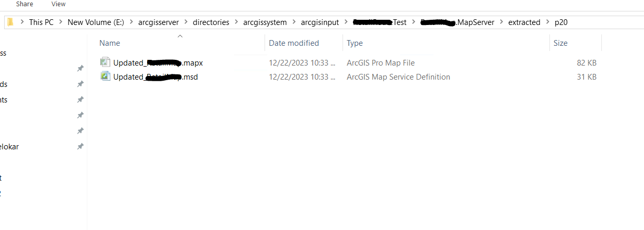This screenshot has height=230, width=644.
Task: Select the Updated .msd file name
Action: [x=155, y=77]
